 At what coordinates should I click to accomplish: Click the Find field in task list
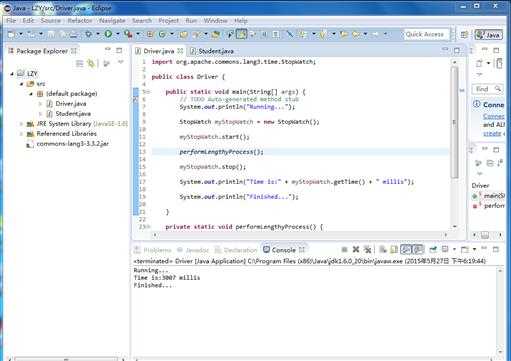tap(488, 89)
